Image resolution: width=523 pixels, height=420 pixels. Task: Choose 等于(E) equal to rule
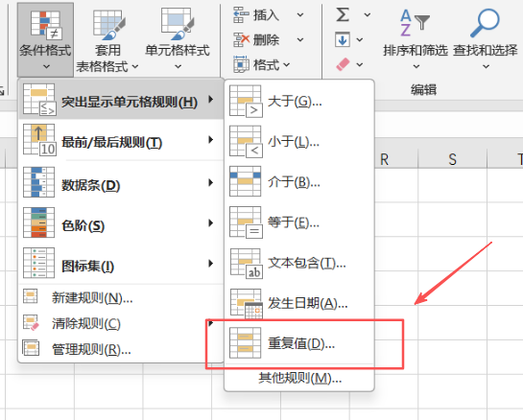pos(299,222)
